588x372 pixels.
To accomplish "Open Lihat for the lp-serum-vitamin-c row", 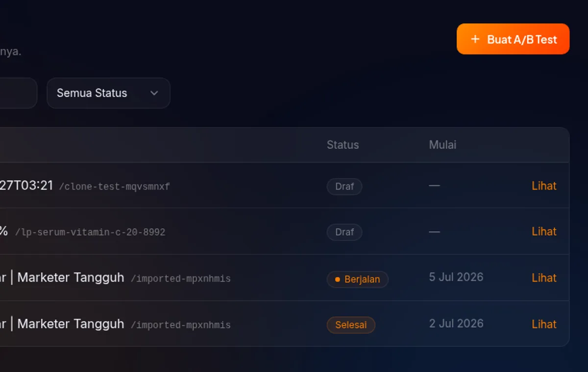I will [x=544, y=232].
